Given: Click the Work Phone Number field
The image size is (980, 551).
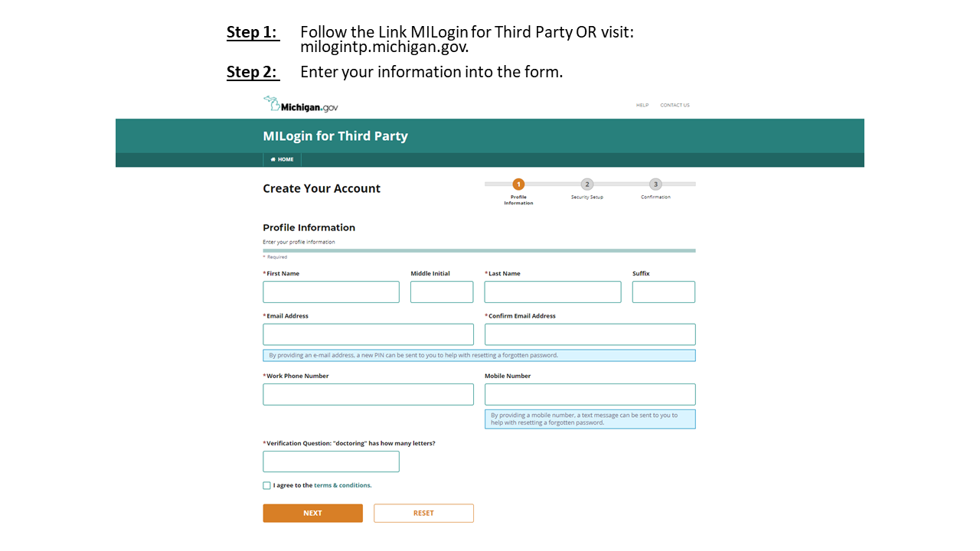Looking at the screenshot, I should coord(368,394).
